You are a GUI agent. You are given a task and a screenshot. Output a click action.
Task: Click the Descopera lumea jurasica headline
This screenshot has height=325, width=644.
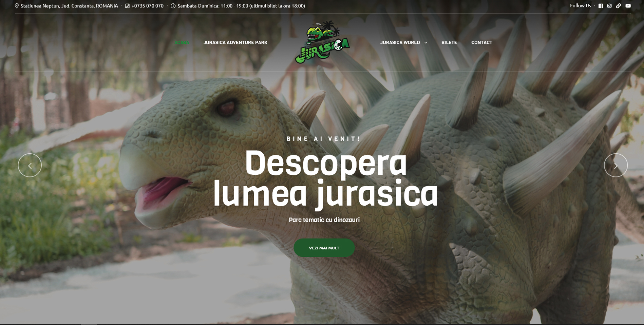[325, 178]
